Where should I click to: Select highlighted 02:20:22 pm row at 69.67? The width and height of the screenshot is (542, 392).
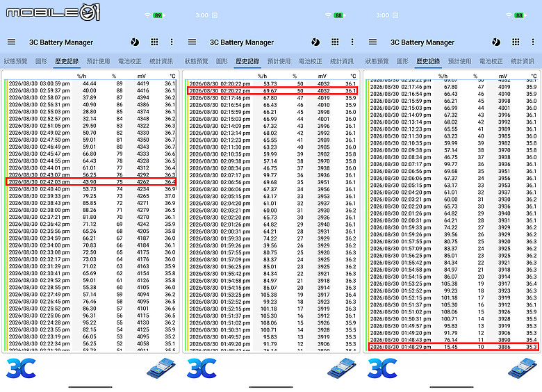[x=272, y=91]
